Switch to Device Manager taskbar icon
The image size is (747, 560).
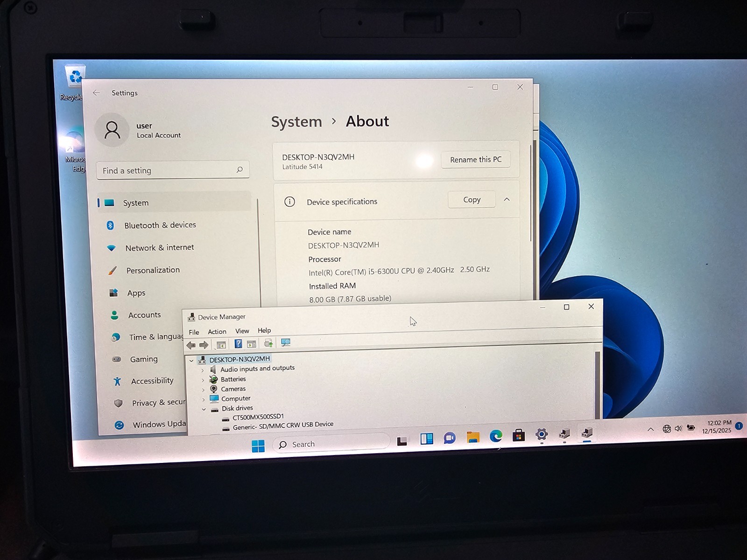click(x=587, y=433)
